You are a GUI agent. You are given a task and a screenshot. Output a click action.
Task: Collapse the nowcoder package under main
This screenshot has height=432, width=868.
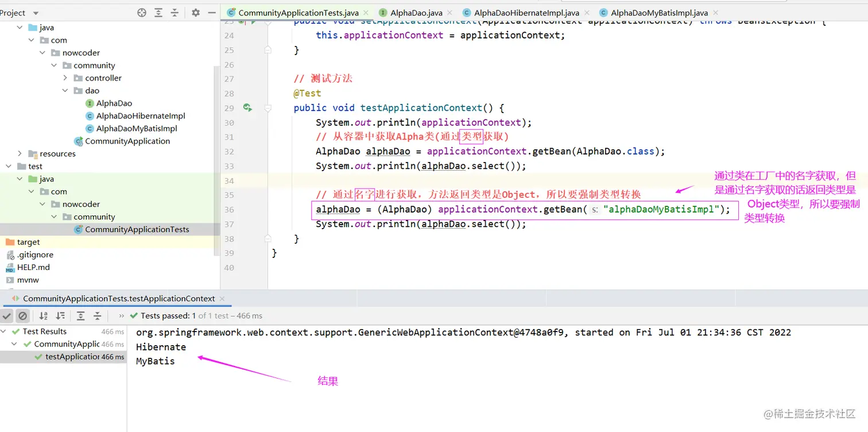(x=43, y=53)
